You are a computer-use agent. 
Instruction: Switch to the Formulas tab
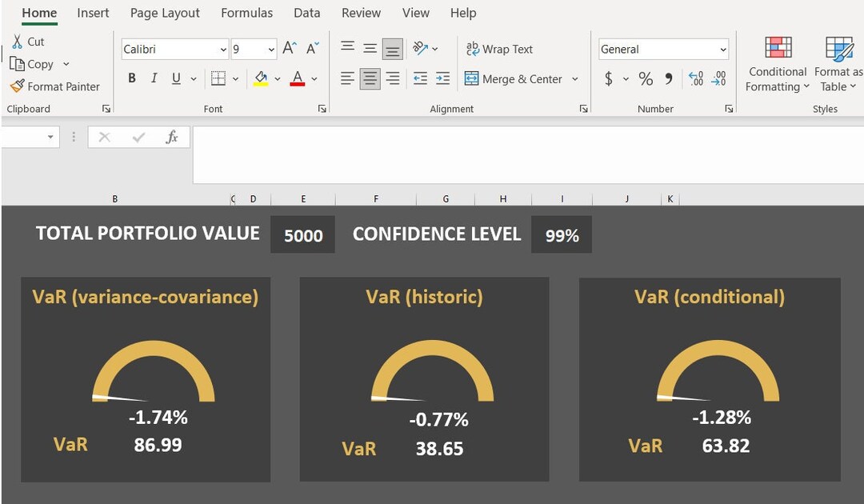tap(246, 13)
